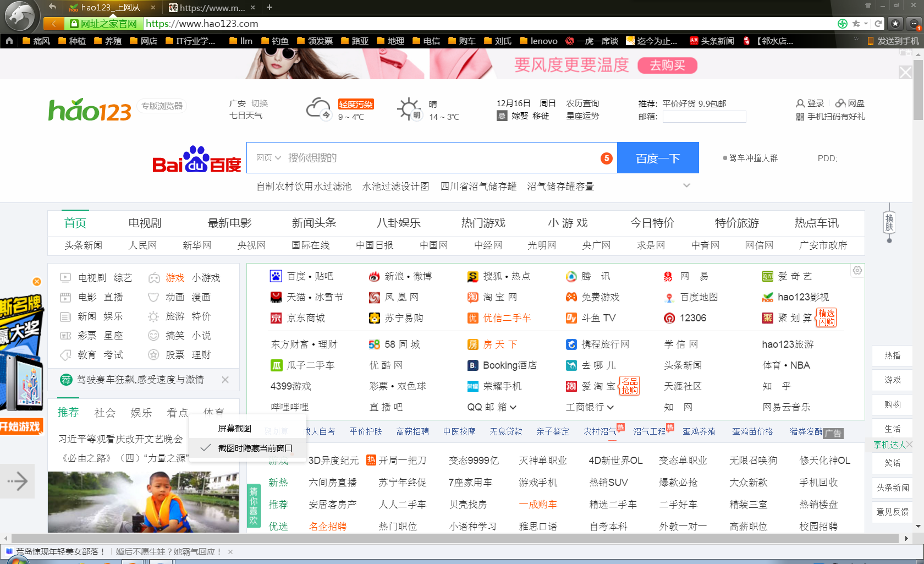Viewport: 924px width, 564px height.
Task: Click the home icon in bookmarks bar
Action: pyautogui.click(x=9, y=41)
